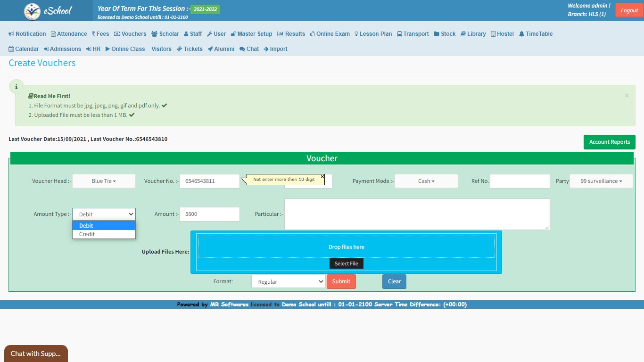Dismiss the Read Me First alert
Viewport: 644px width, 362px height.
627,96
